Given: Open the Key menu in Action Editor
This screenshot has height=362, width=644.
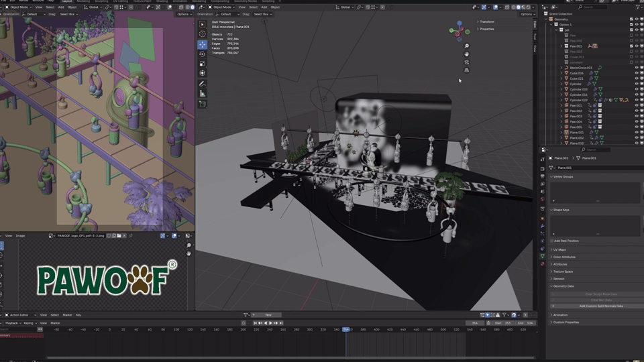Looking at the screenshot, I should 78,315.
